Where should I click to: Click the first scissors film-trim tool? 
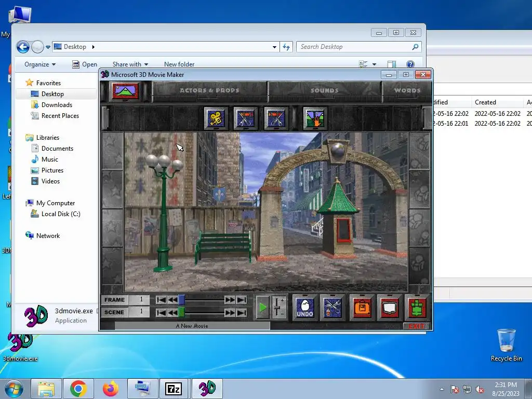coord(245,118)
